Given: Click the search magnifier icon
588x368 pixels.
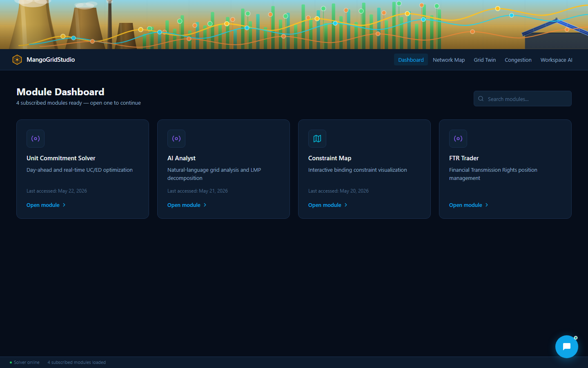Looking at the screenshot, I should click(x=481, y=99).
